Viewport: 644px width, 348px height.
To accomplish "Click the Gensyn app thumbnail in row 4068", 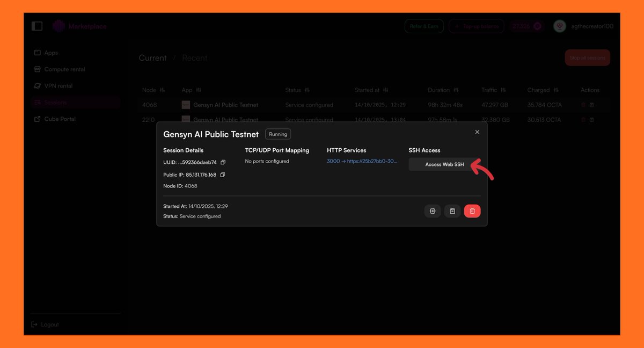I will (186, 105).
